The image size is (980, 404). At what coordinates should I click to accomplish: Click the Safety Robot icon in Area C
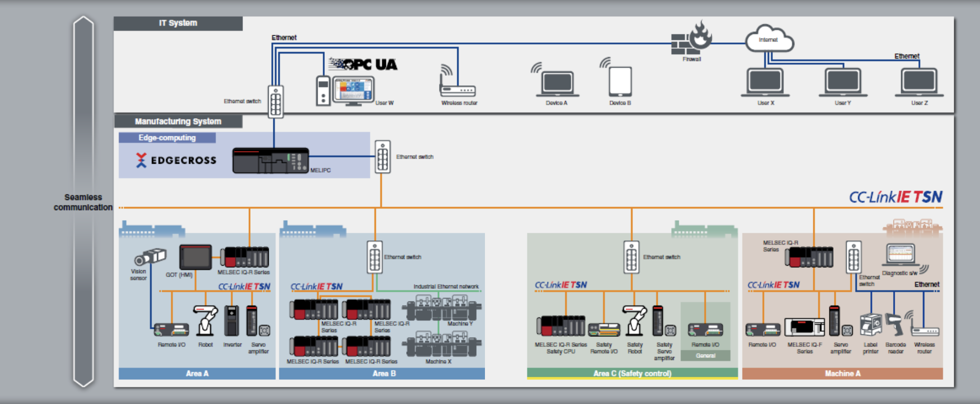[x=634, y=320]
